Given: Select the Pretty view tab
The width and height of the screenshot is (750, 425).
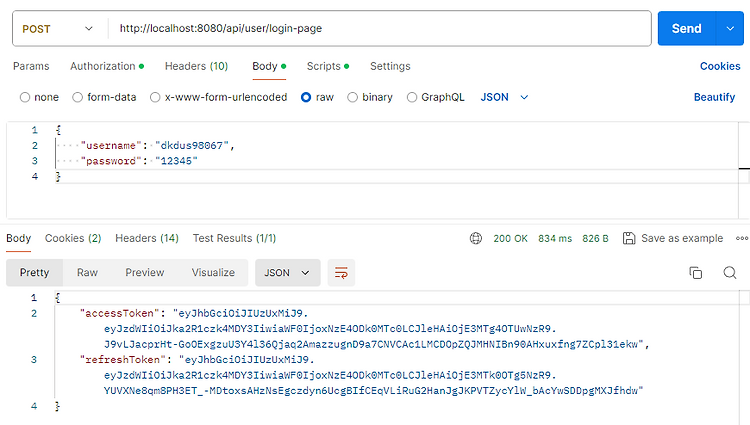Looking at the screenshot, I should click(34, 272).
